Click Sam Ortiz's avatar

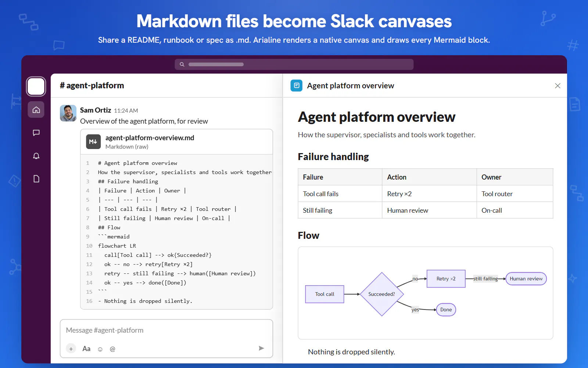(68, 113)
